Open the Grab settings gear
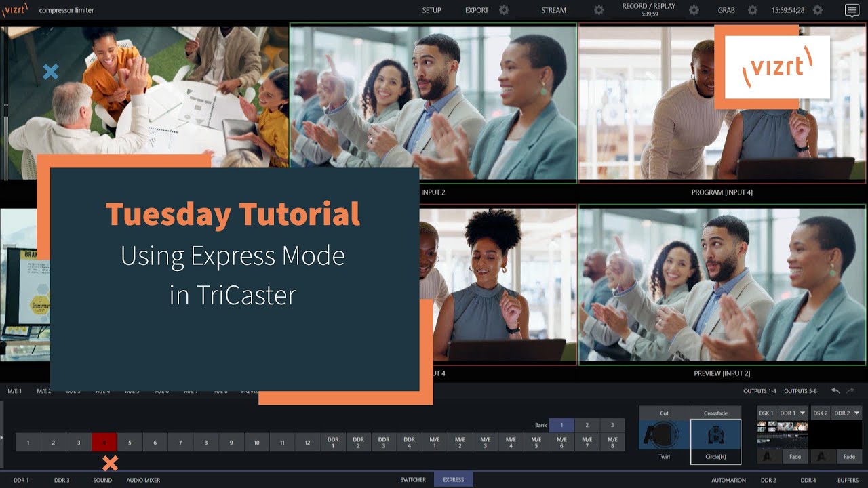The height and width of the screenshot is (488, 868). pyautogui.click(x=753, y=10)
